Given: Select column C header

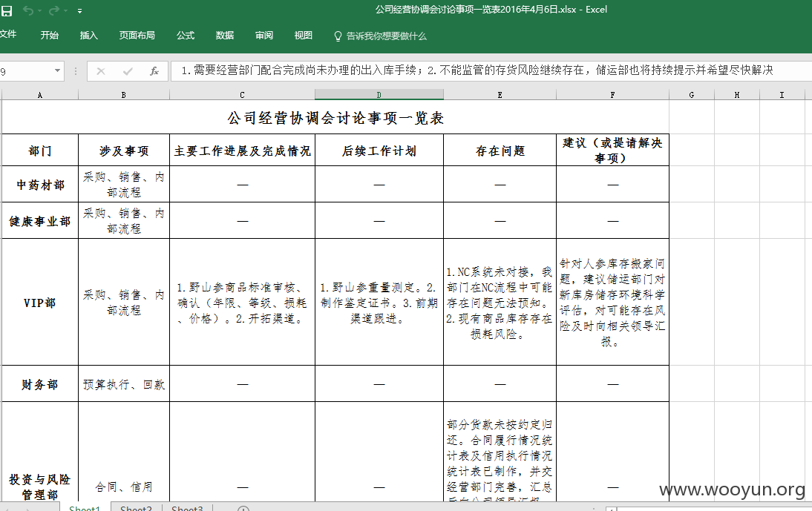Looking at the screenshot, I should point(242,95).
